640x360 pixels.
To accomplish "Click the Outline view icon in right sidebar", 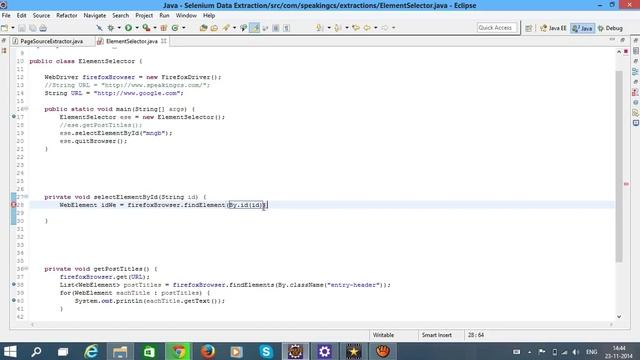I will [636, 71].
